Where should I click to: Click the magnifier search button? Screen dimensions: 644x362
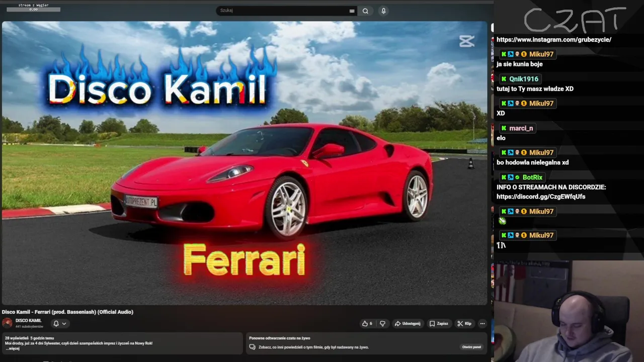coord(365,11)
